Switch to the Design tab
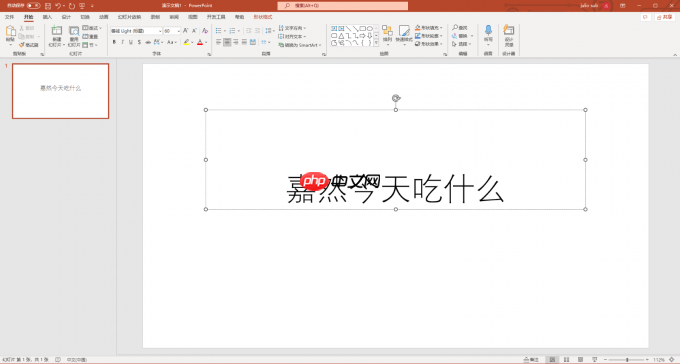 pos(66,17)
